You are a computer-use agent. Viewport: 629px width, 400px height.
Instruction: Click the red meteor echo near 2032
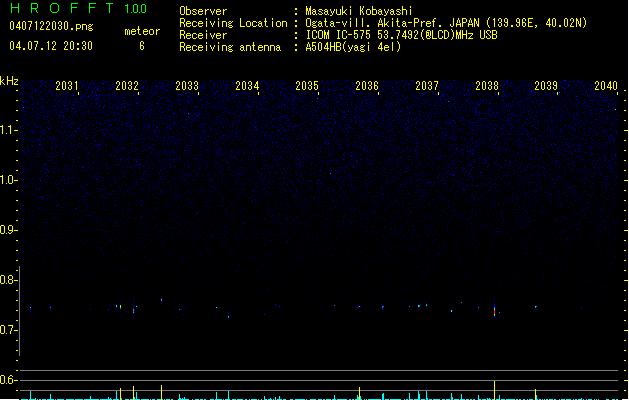[134, 310]
